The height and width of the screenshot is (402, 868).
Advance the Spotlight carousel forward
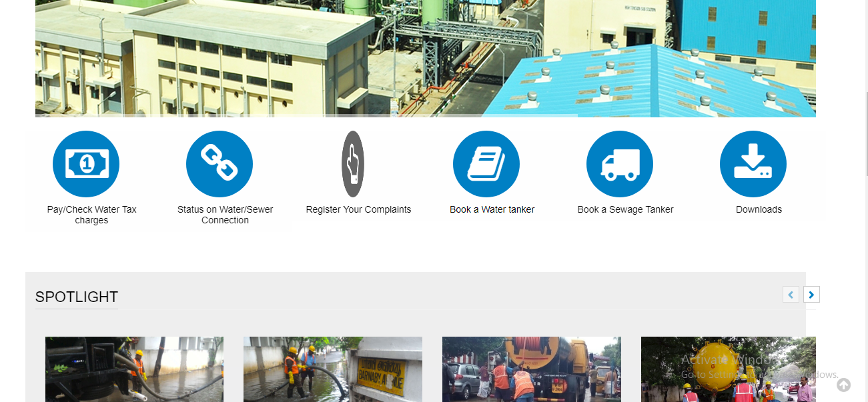click(811, 294)
